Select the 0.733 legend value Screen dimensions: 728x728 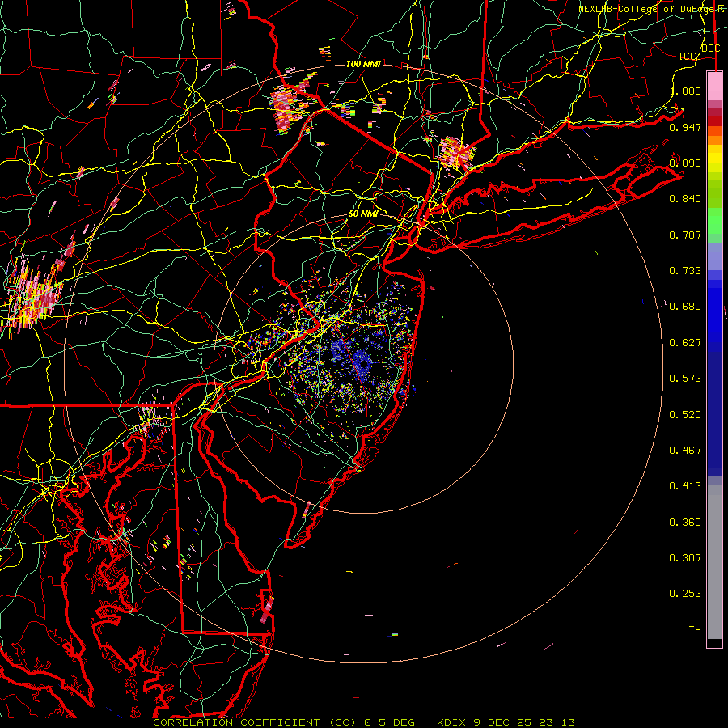click(x=685, y=271)
